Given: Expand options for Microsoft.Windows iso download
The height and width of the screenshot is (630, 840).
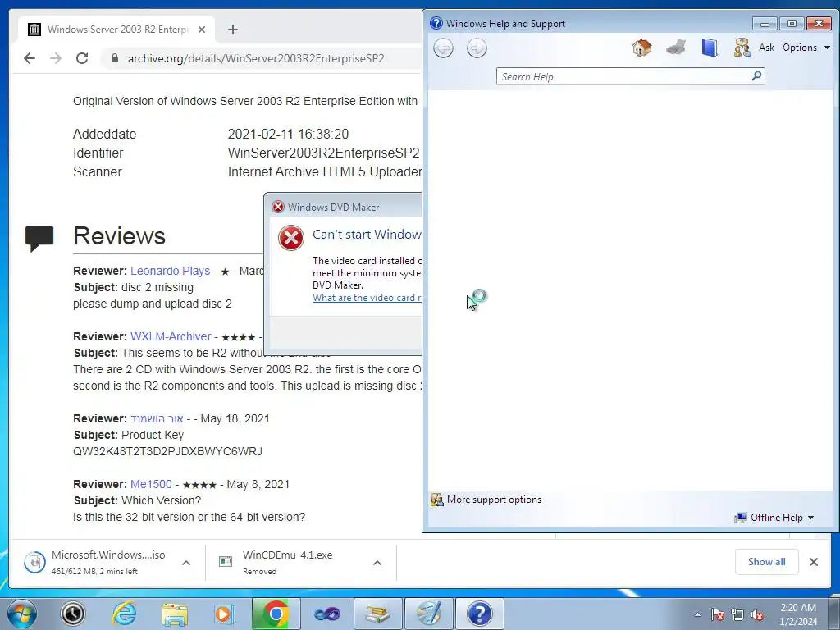Looking at the screenshot, I should 186,563.
